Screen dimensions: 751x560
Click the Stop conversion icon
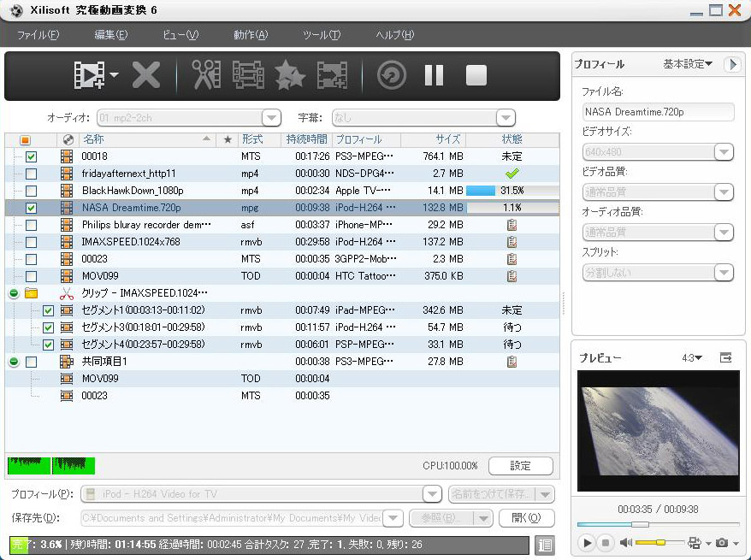pyautogui.click(x=476, y=75)
